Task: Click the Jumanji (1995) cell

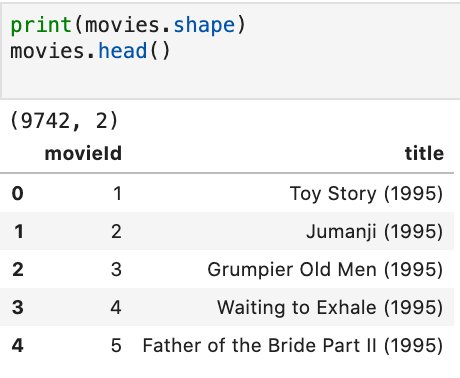Action: coord(374,231)
